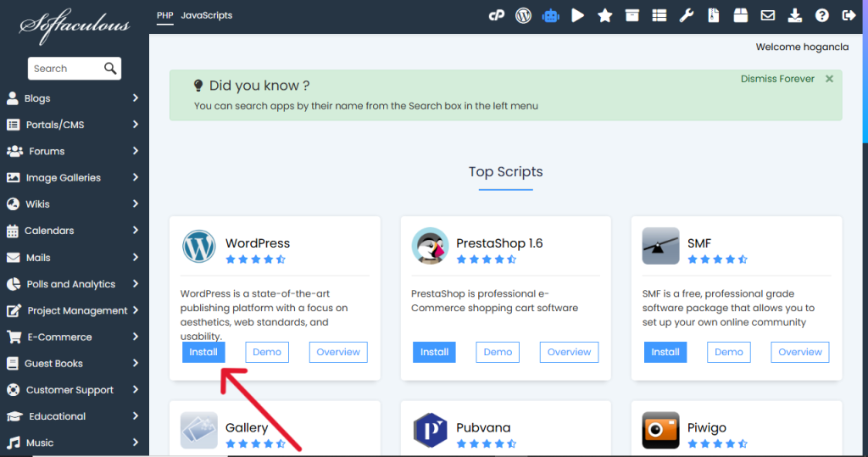The width and height of the screenshot is (868, 457).
Task: Click the logout icon
Action: [849, 15]
